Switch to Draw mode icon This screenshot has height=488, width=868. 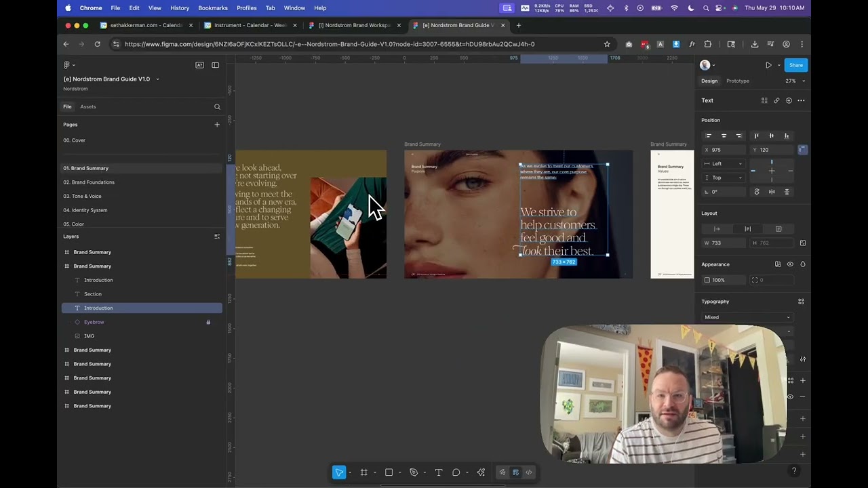502,472
